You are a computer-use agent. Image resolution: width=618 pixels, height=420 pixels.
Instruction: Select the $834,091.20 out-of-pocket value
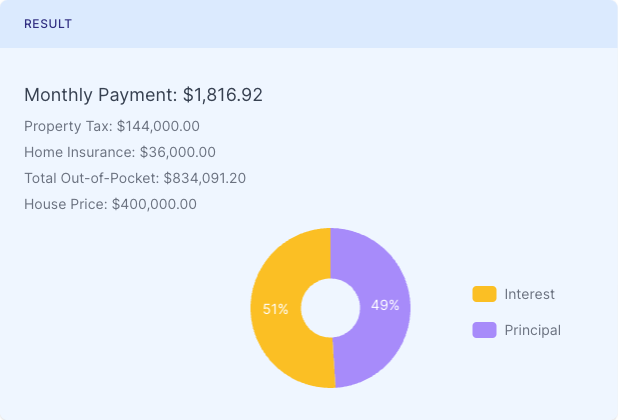click(205, 178)
